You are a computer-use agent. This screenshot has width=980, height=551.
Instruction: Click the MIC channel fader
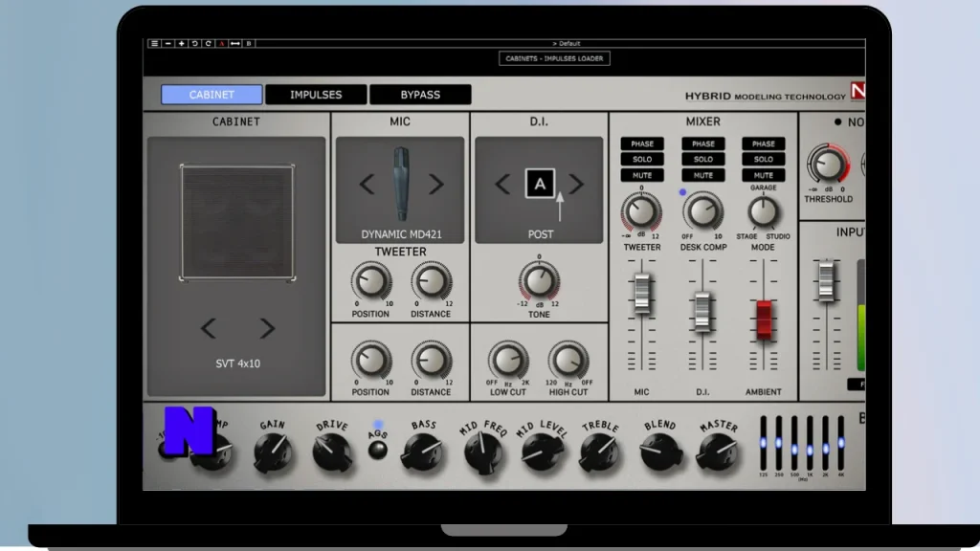point(642,294)
